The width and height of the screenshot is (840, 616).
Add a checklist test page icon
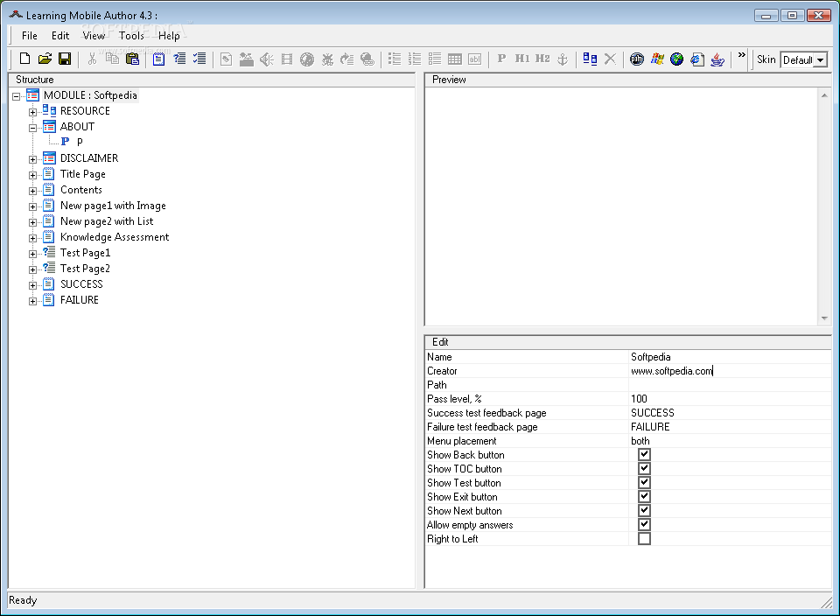[199, 59]
